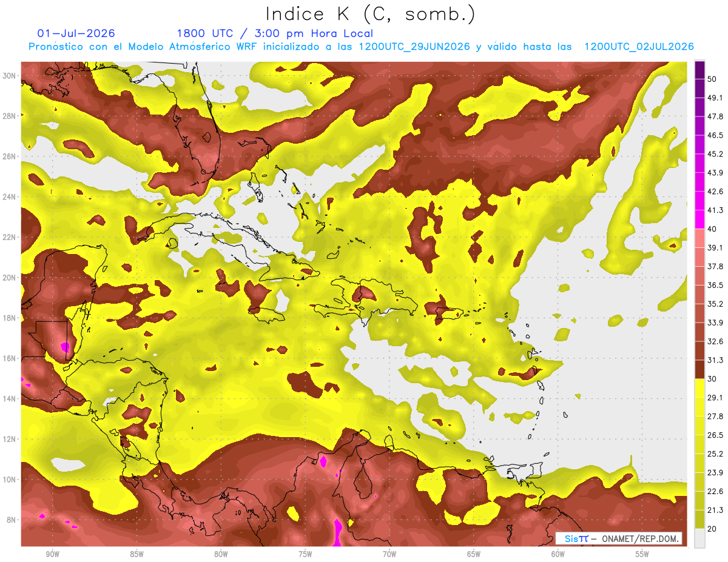728x562 pixels.
Task: Click the 'Indice K (C, somb.)' title
Action: coord(371,15)
